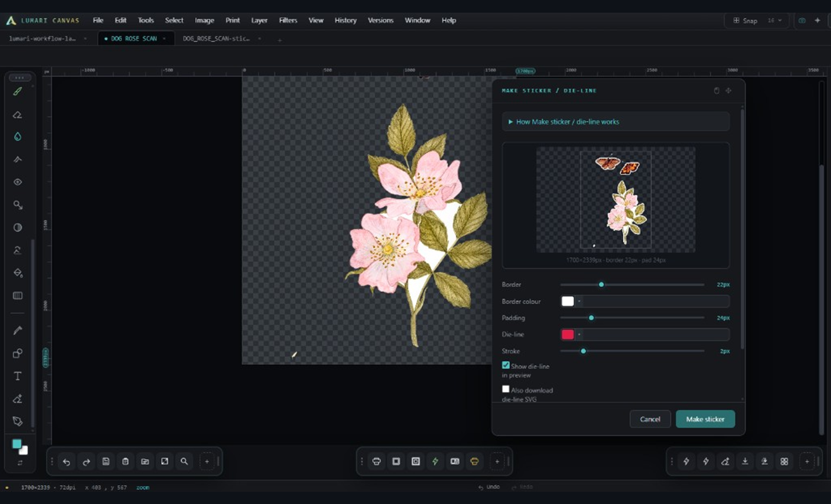Click the white Border colour swatch
This screenshot has height=504, width=831.
coord(568,301)
